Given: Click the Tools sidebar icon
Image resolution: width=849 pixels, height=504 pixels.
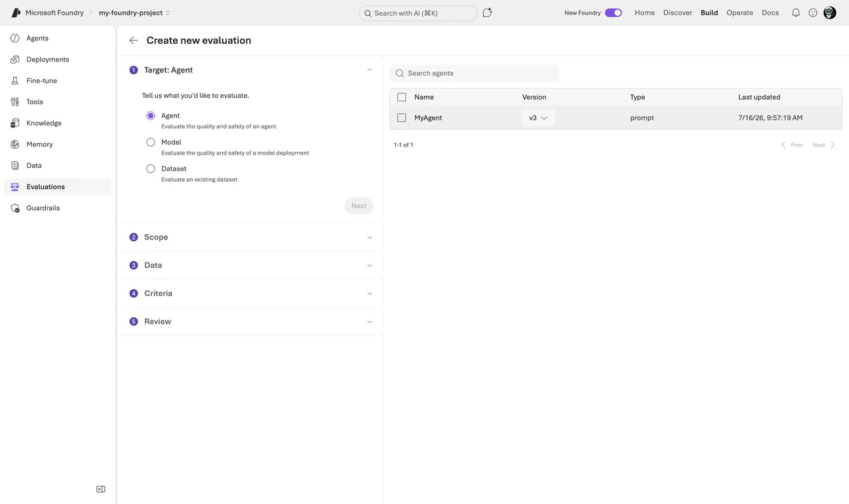Looking at the screenshot, I should pyautogui.click(x=15, y=102).
